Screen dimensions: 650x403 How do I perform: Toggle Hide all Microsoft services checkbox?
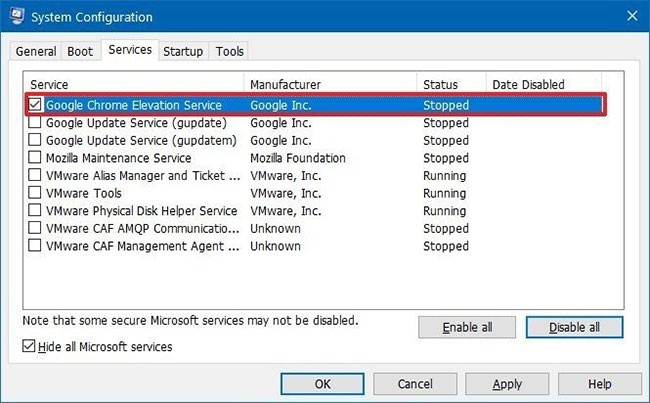tap(28, 347)
